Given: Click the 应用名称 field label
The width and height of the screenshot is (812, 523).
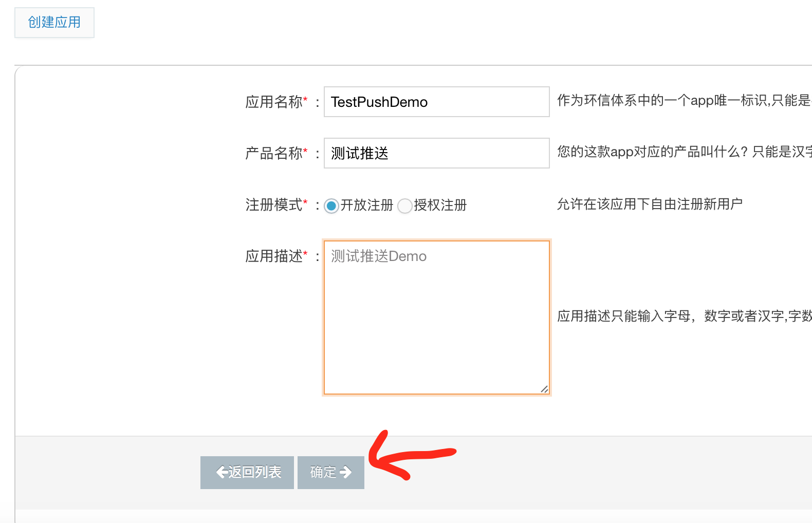Looking at the screenshot, I should click(274, 102).
